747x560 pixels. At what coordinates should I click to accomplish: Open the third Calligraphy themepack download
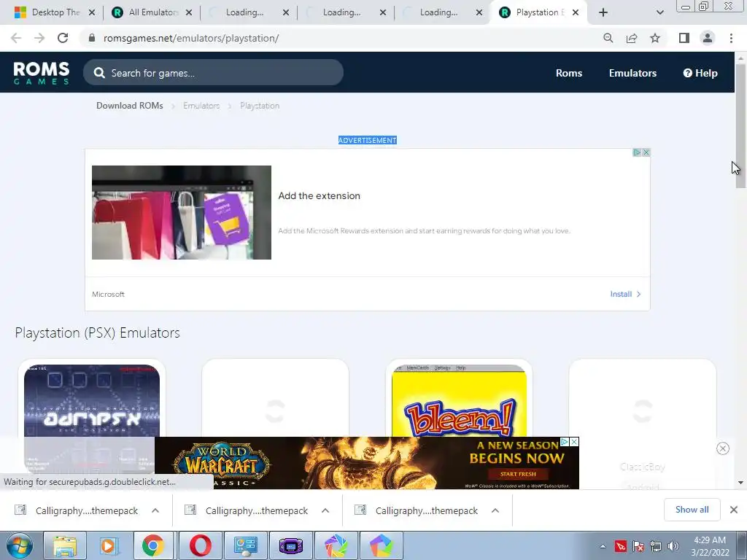click(x=417, y=510)
